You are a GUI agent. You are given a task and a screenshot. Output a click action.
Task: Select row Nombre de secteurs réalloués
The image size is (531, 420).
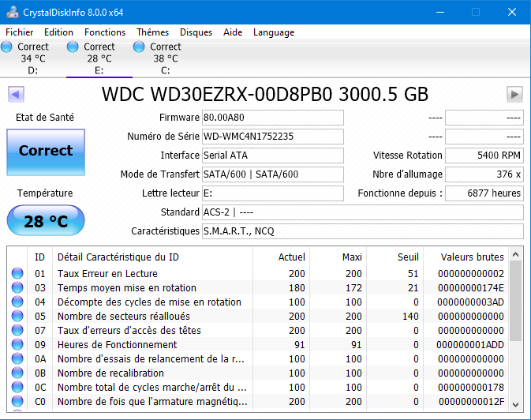[x=258, y=316]
